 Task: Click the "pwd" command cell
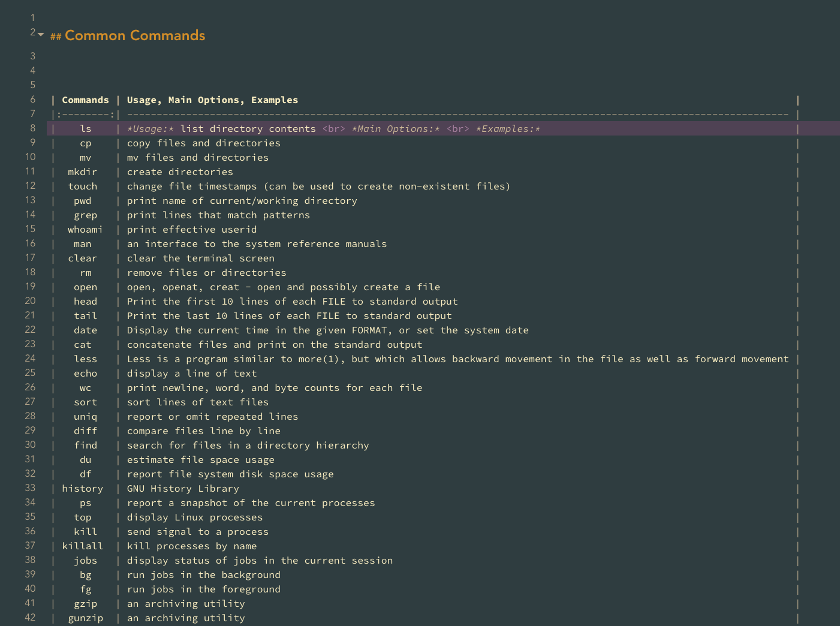tap(83, 201)
